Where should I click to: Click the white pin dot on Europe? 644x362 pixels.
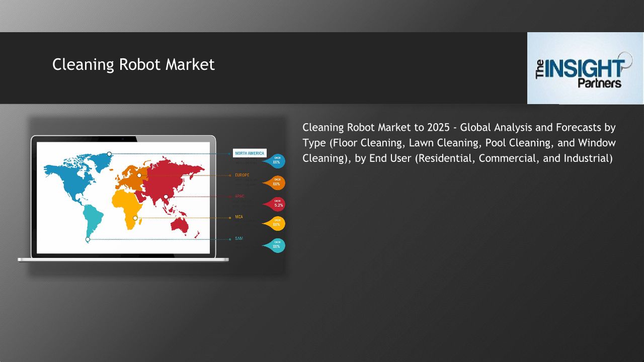click(139, 175)
